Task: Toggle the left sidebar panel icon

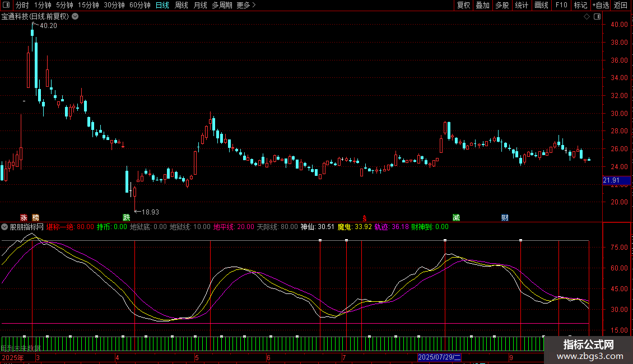Action: [x=7, y=6]
